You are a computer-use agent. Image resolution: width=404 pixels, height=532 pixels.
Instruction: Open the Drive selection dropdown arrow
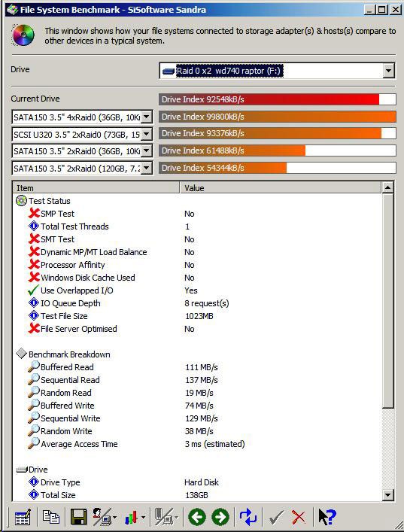[x=388, y=71]
